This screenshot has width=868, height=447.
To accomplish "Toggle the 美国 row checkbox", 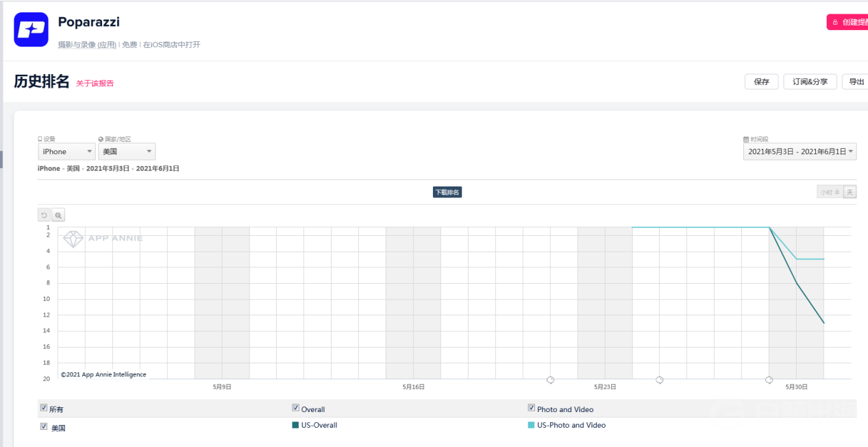I will click(x=44, y=426).
